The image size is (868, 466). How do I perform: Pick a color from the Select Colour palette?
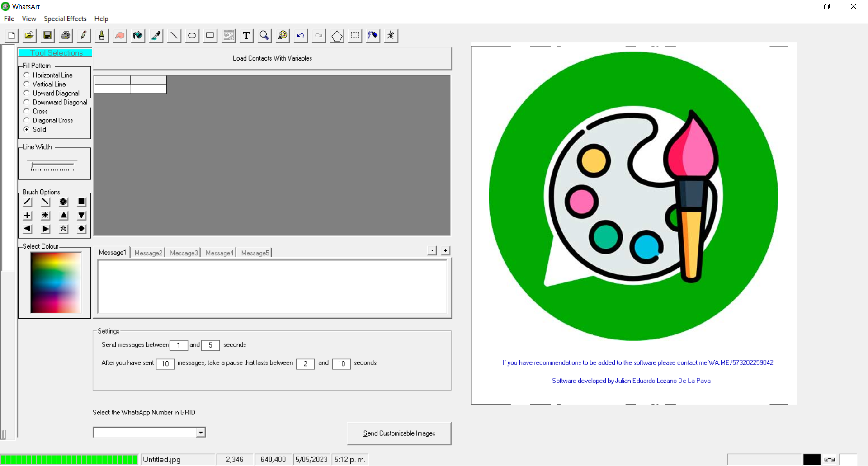click(x=56, y=282)
